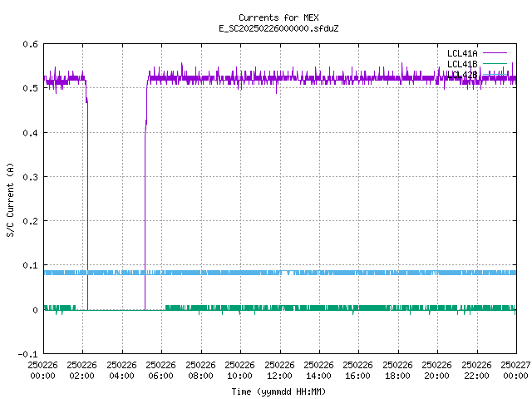Click the x-axis tick label 250226 20:00
The width and height of the screenshot is (532, 399).
pyautogui.click(x=436, y=371)
